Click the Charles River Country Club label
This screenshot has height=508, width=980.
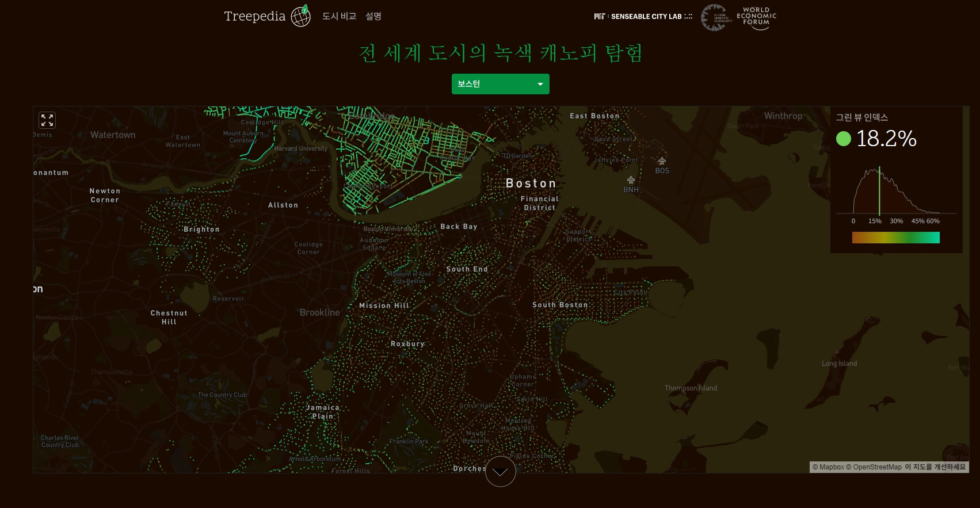point(60,441)
